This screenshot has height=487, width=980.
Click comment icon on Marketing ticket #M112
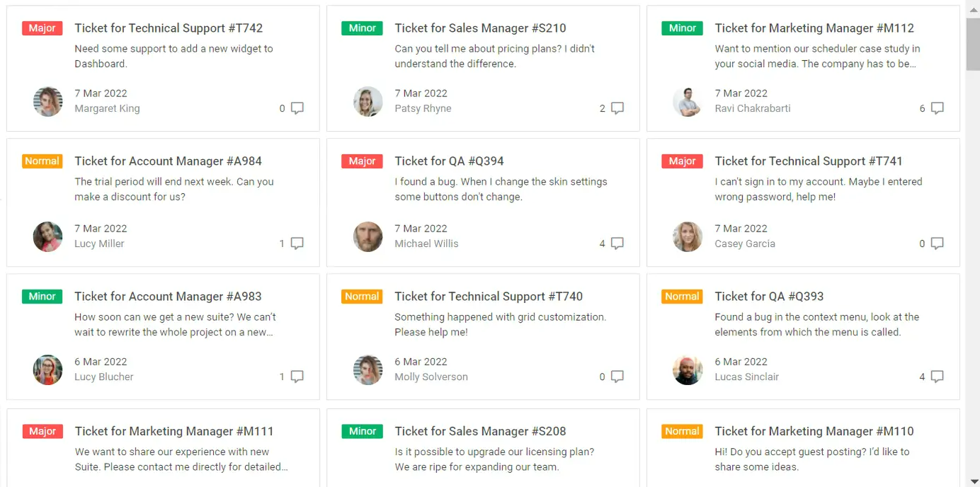(x=938, y=108)
